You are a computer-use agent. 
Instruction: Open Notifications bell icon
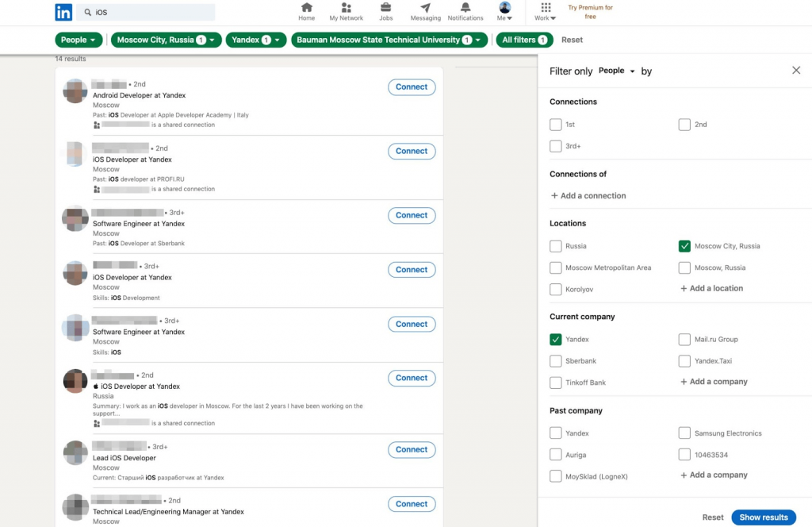pos(465,8)
